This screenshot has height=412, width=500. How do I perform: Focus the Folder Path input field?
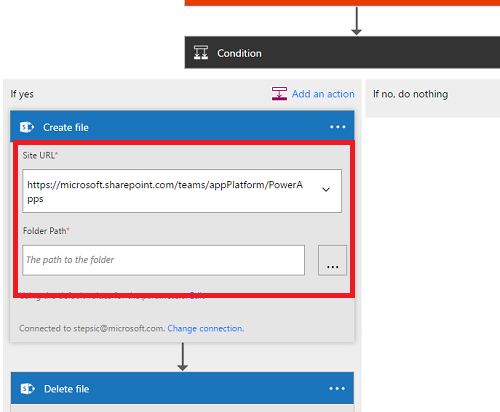tap(163, 260)
